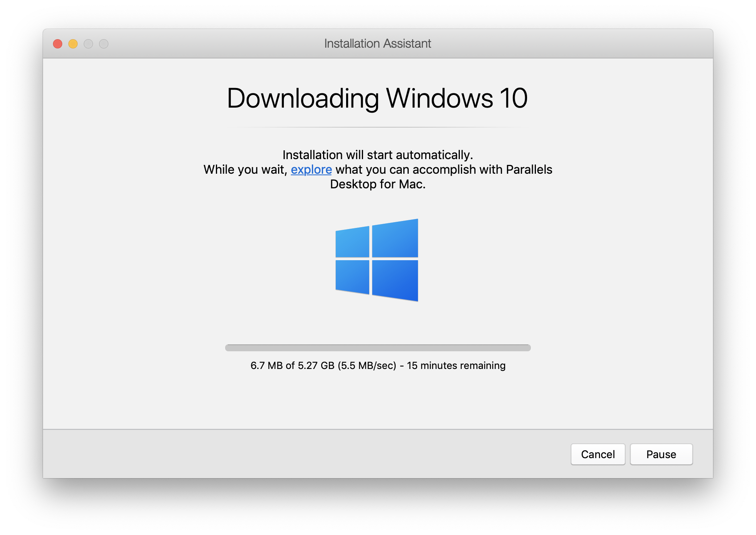Image resolution: width=756 pixels, height=535 pixels.
Task: Click the Windows 10 logo image
Action: (377, 260)
